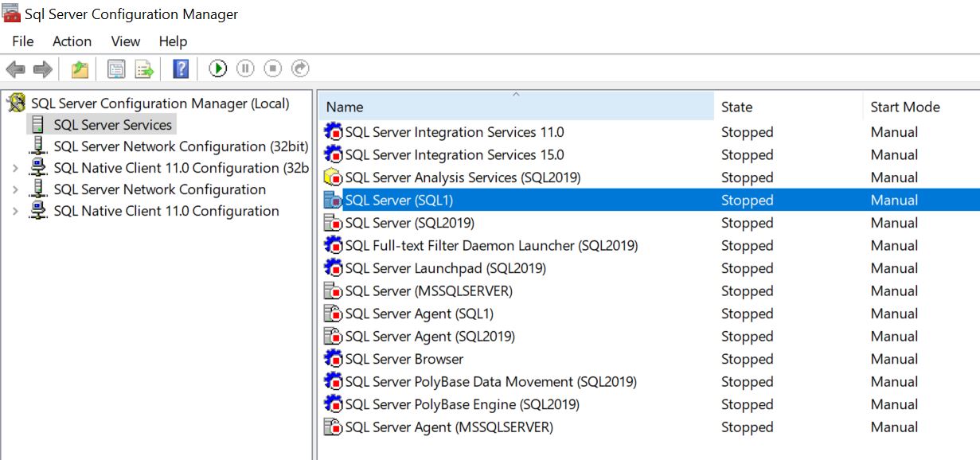Click the Stopped state of SQL Server (SQL1)
This screenshot has height=460, width=980.
tap(747, 201)
